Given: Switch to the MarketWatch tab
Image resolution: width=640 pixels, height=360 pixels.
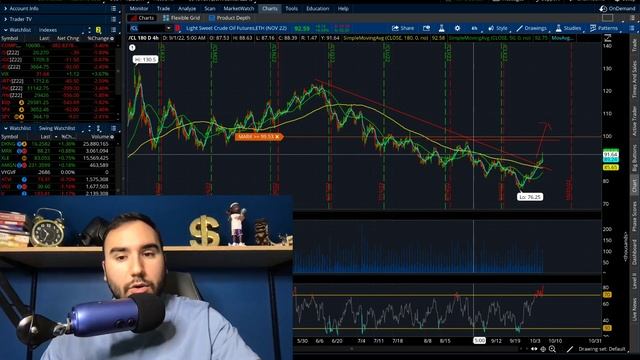Looking at the screenshot, I should (x=238, y=9).
